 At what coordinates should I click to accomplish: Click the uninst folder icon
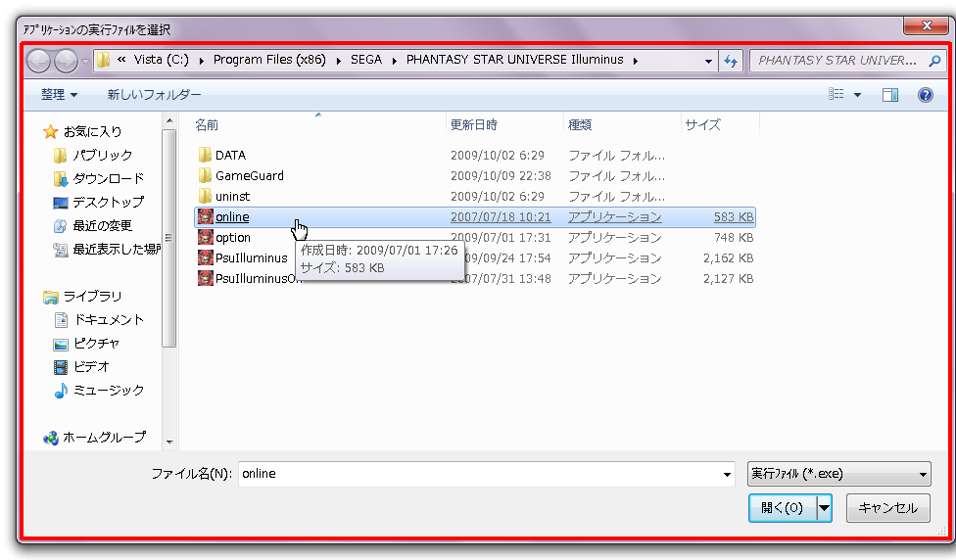(205, 196)
